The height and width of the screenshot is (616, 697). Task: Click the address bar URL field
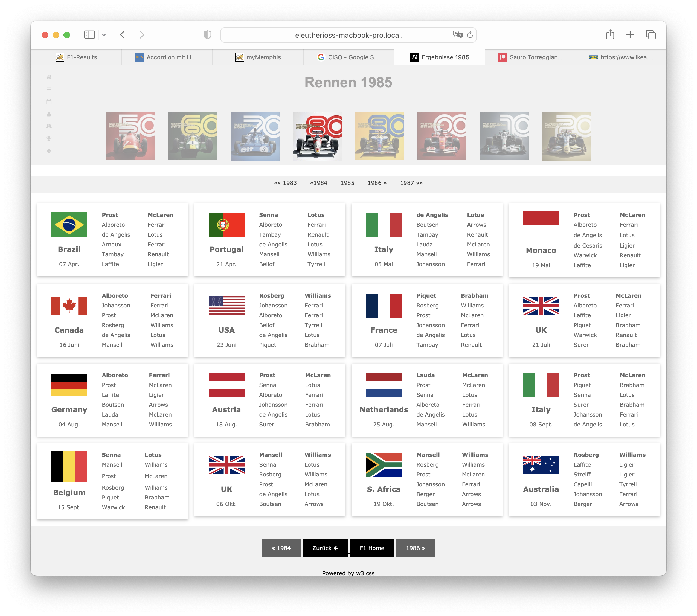pyautogui.click(x=348, y=35)
